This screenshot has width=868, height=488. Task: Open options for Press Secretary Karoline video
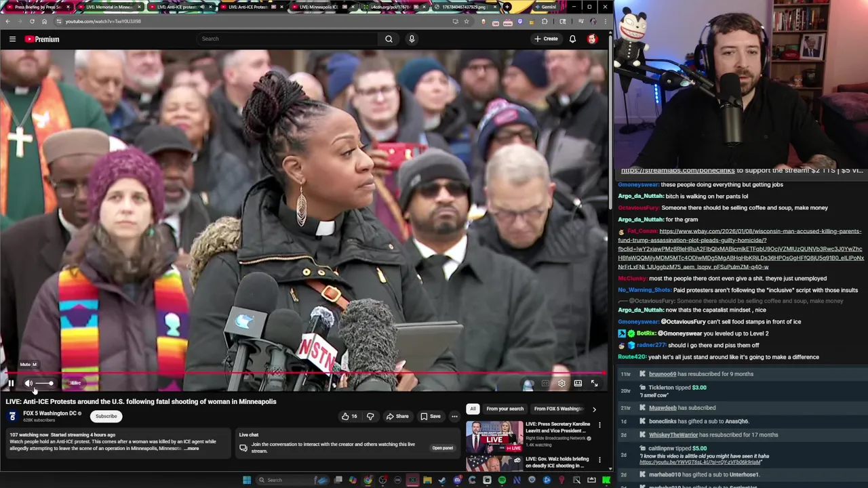(x=599, y=426)
